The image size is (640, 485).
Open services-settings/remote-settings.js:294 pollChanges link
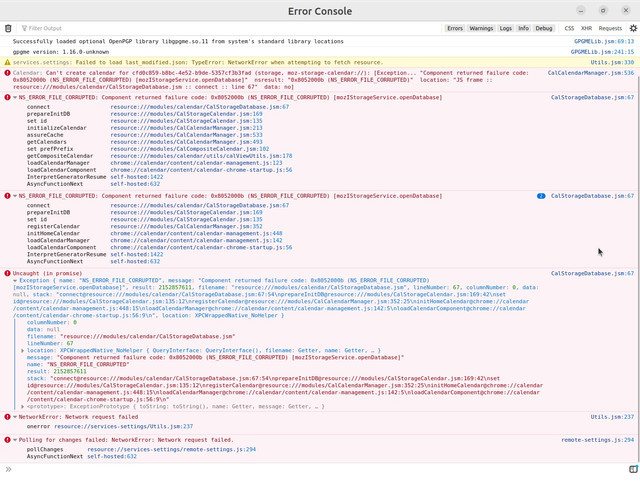(171, 449)
